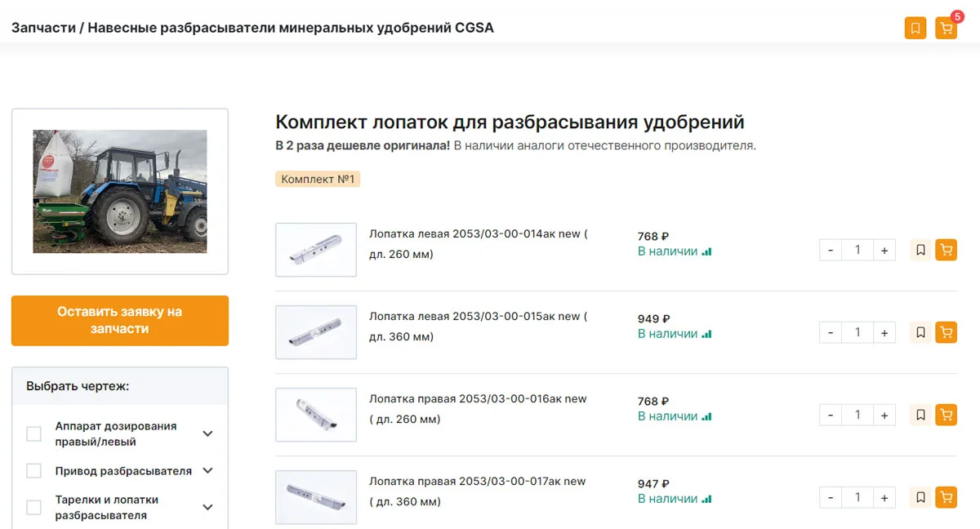
Task: Bookmark the Лопатка левая 014ак item
Action: [x=920, y=250]
